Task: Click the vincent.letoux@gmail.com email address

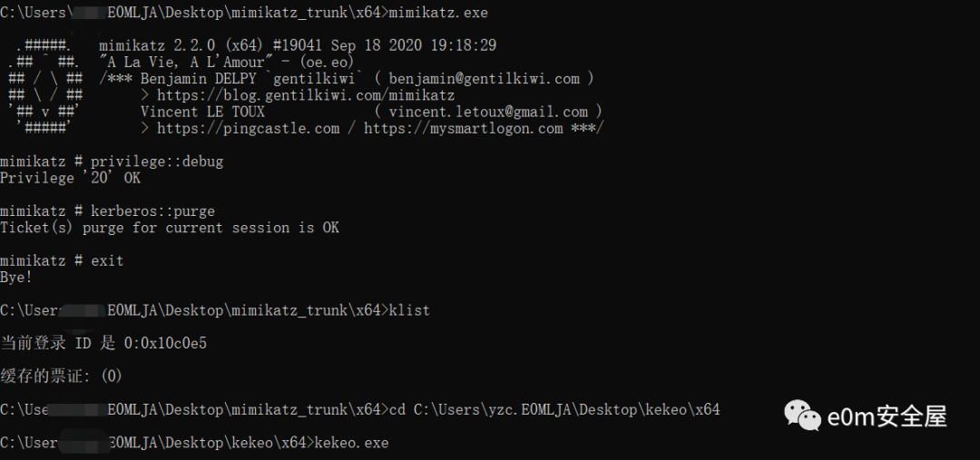Action: coord(488,112)
